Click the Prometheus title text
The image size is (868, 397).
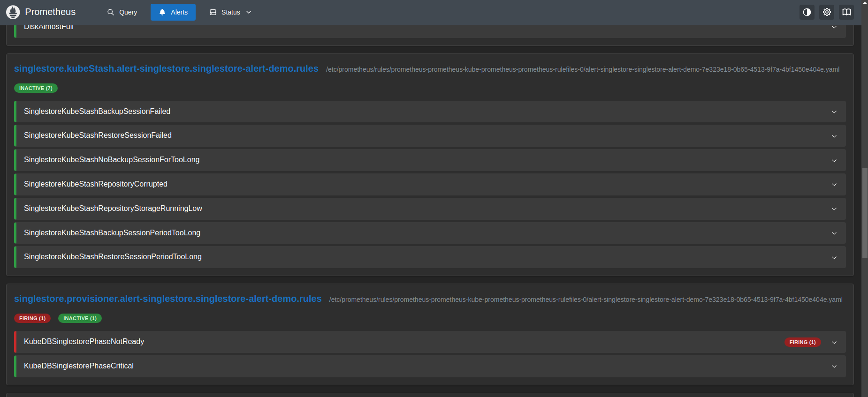pyautogui.click(x=50, y=12)
